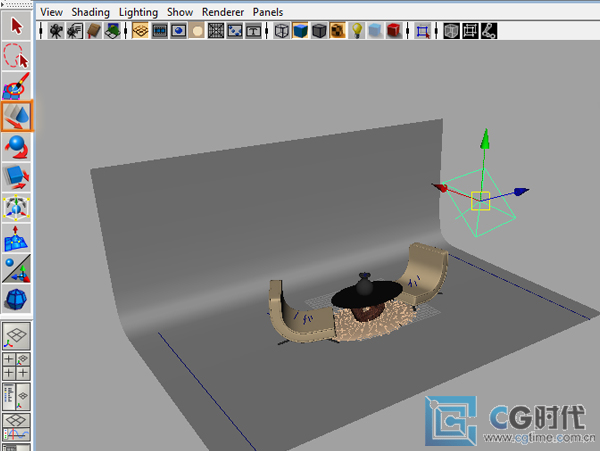Toggle the X-ray shading icon
Viewport: 600px width, 451px height.
click(x=452, y=31)
